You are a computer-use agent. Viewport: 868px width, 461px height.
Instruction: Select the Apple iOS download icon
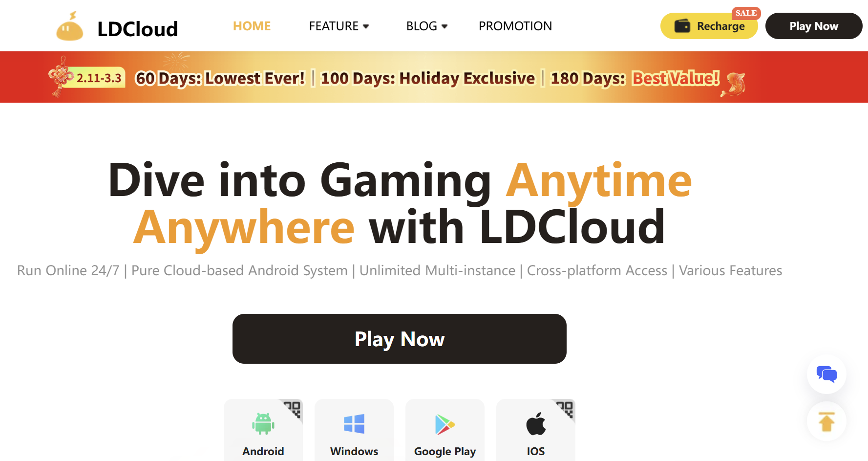coord(536,424)
